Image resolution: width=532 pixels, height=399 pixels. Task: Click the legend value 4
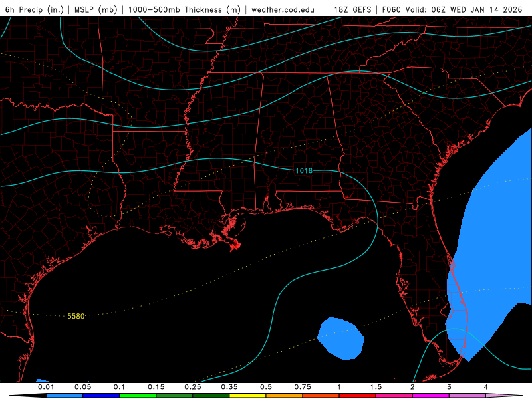(x=486, y=387)
